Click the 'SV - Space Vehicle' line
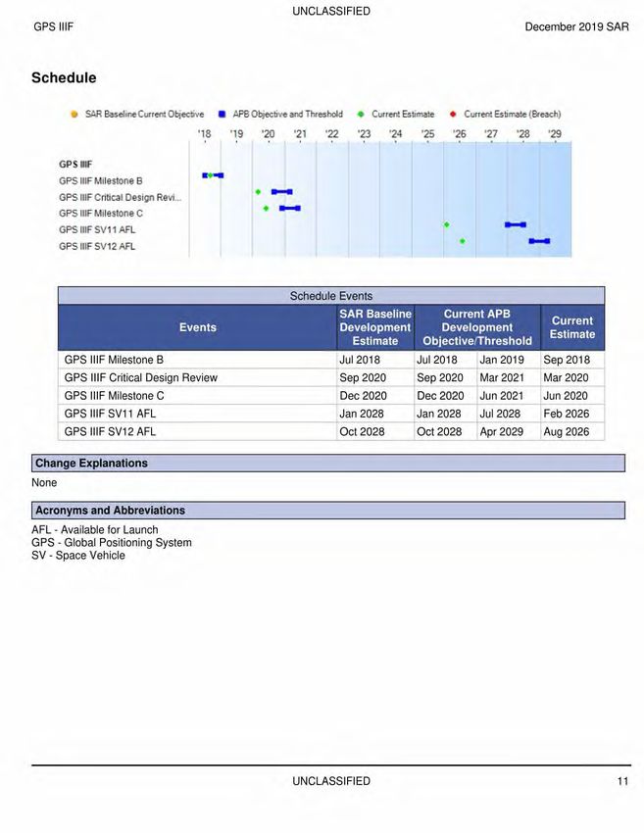The image size is (644, 833). 78,555
